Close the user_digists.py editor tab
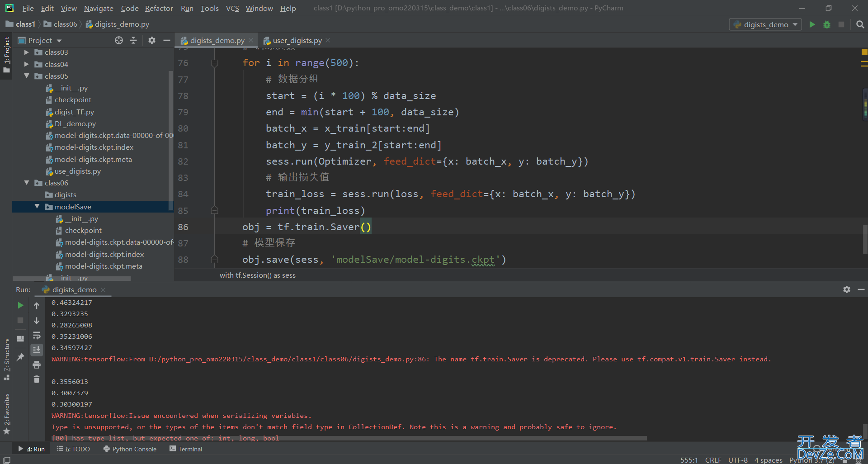Image resolution: width=868 pixels, height=464 pixels. 328,40
